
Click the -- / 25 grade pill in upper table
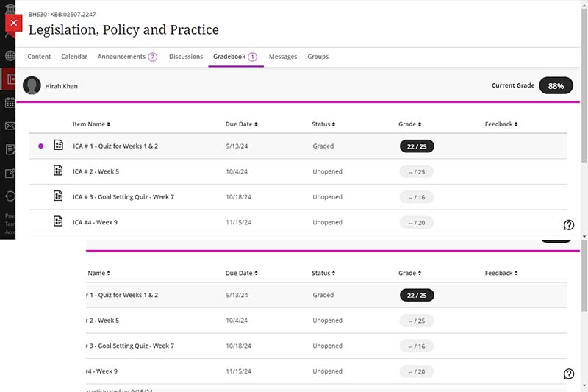[417, 172]
